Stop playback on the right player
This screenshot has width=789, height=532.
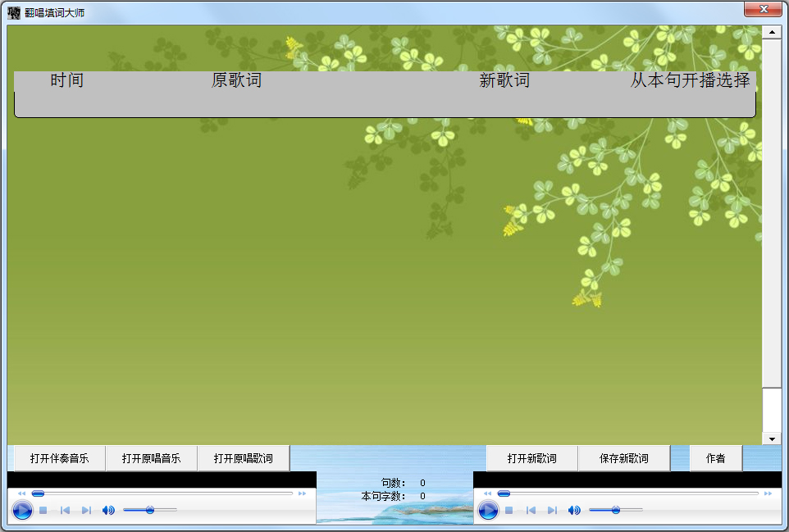tap(508, 510)
